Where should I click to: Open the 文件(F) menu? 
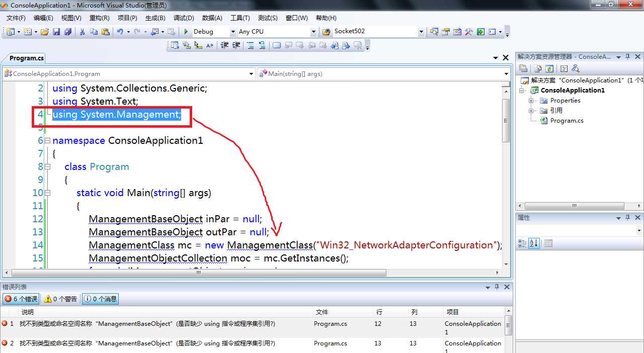click(16, 18)
